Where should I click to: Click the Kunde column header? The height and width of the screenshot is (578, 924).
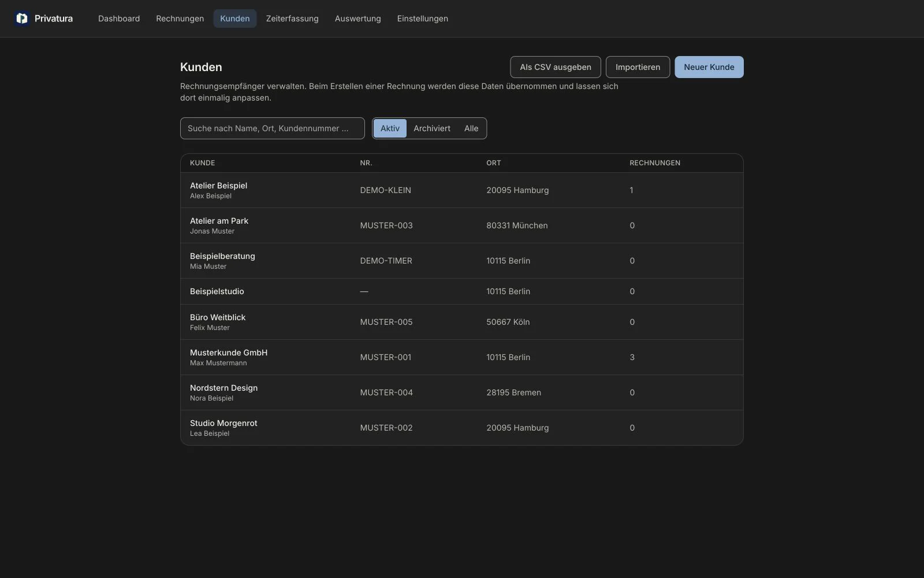203,163
